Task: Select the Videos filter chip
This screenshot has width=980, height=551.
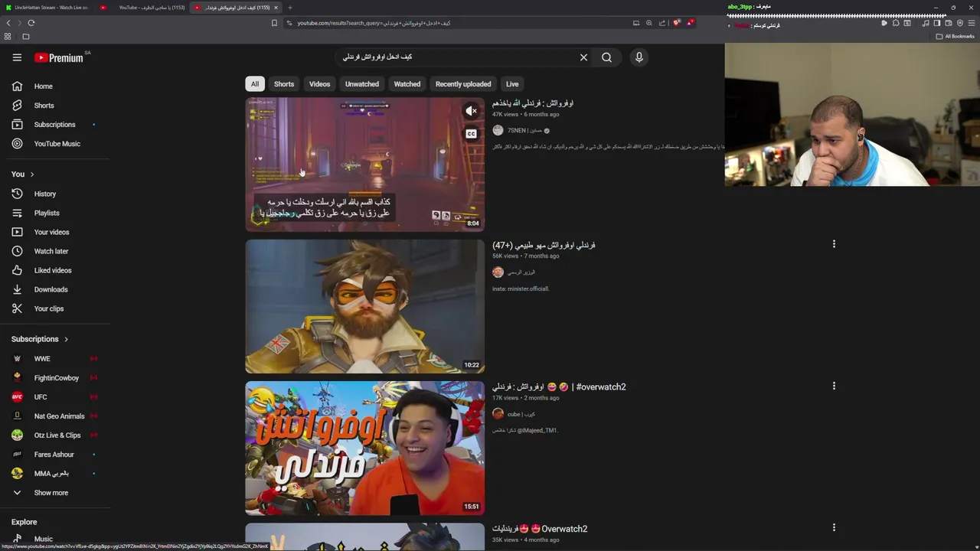Action: [x=319, y=84]
